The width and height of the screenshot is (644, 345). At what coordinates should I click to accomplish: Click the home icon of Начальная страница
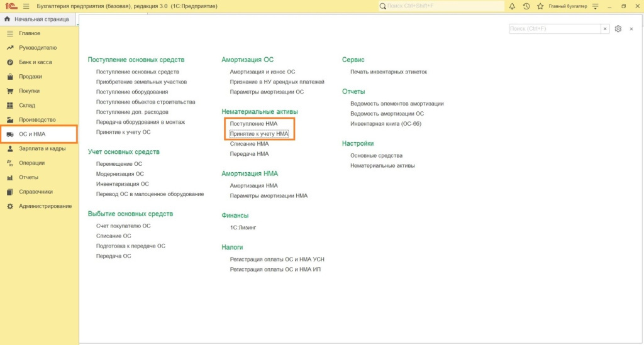click(x=7, y=19)
